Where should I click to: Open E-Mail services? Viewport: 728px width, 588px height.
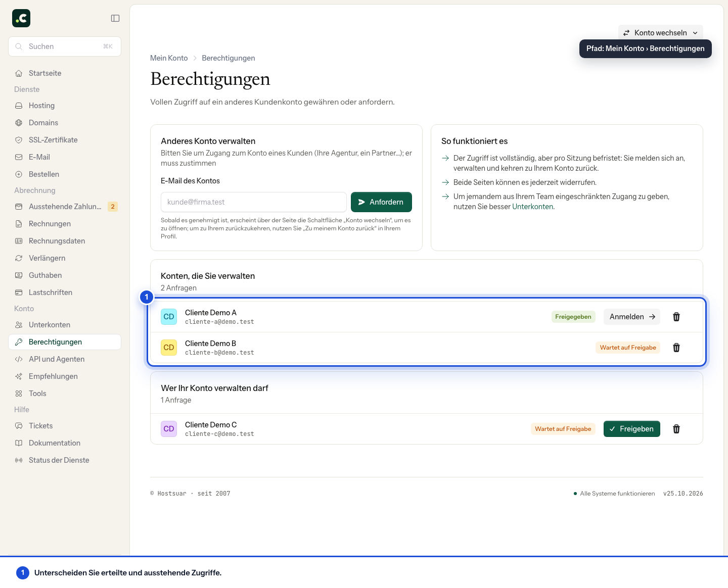click(x=65, y=157)
